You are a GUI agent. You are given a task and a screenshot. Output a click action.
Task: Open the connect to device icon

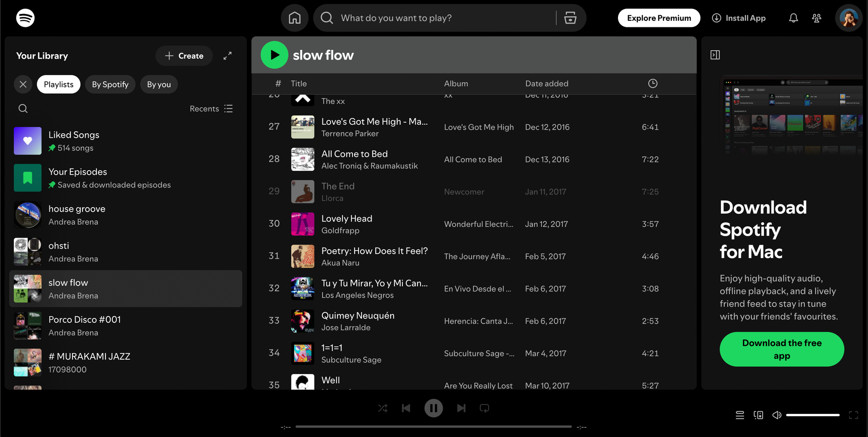tap(758, 415)
